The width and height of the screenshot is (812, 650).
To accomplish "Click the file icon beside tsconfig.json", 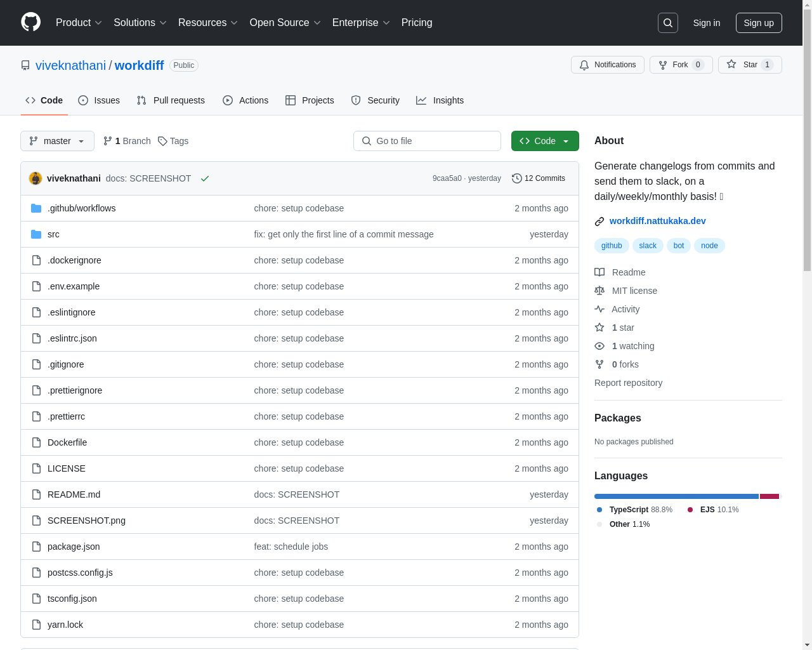I will click(36, 599).
